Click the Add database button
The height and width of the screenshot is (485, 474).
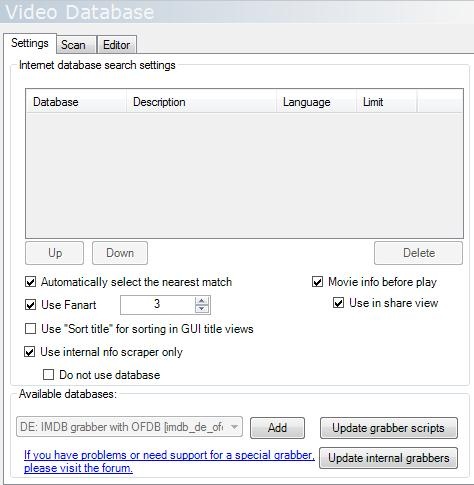click(x=277, y=428)
